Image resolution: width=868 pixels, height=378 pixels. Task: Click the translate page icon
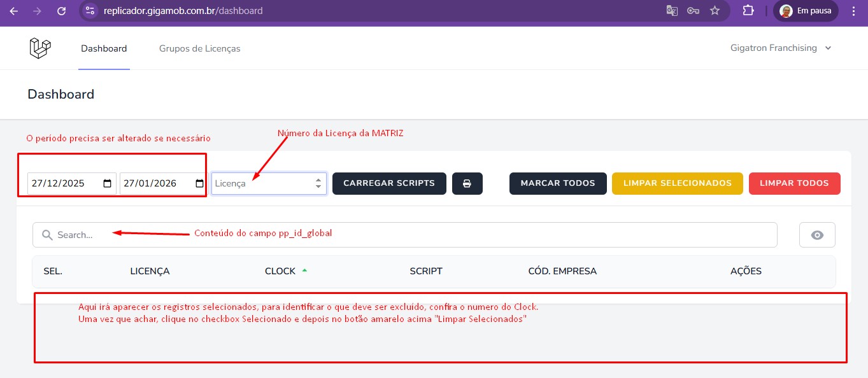[x=672, y=11]
